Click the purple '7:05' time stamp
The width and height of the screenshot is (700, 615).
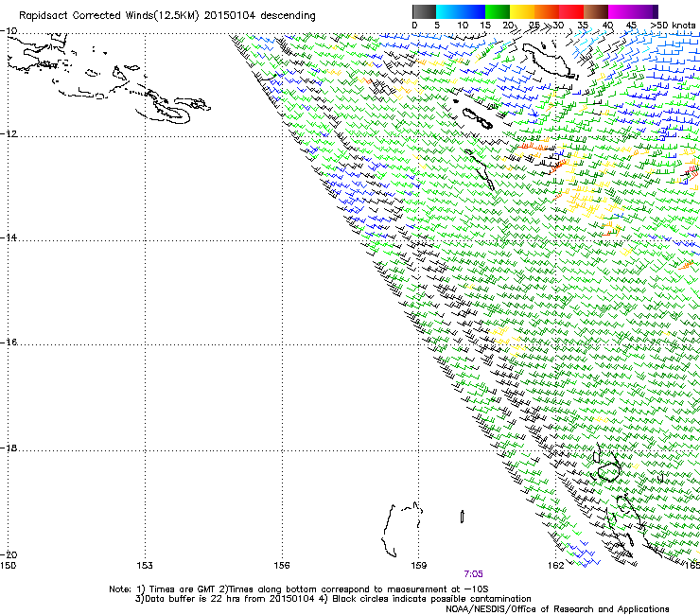tap(473, 574)
